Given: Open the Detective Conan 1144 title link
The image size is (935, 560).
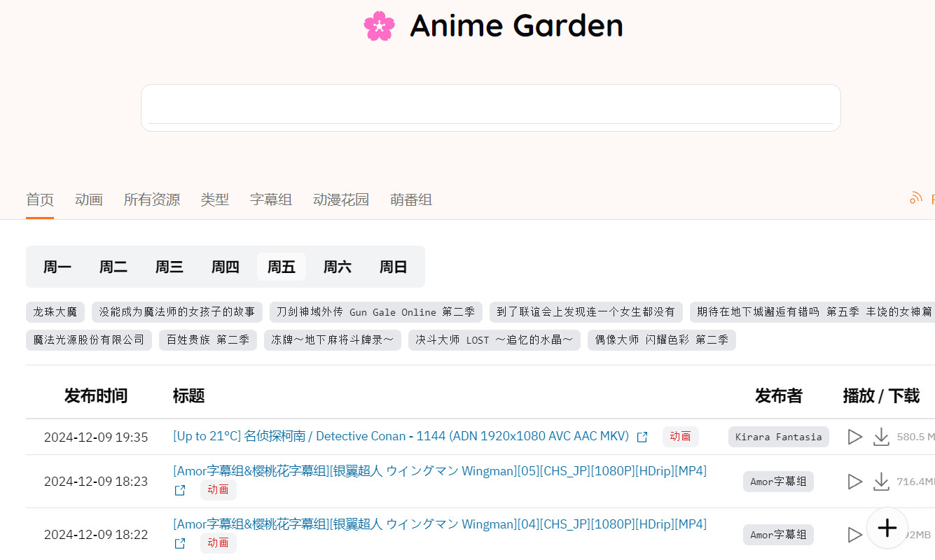Looking at the screenshot, I should coord(401,436).
